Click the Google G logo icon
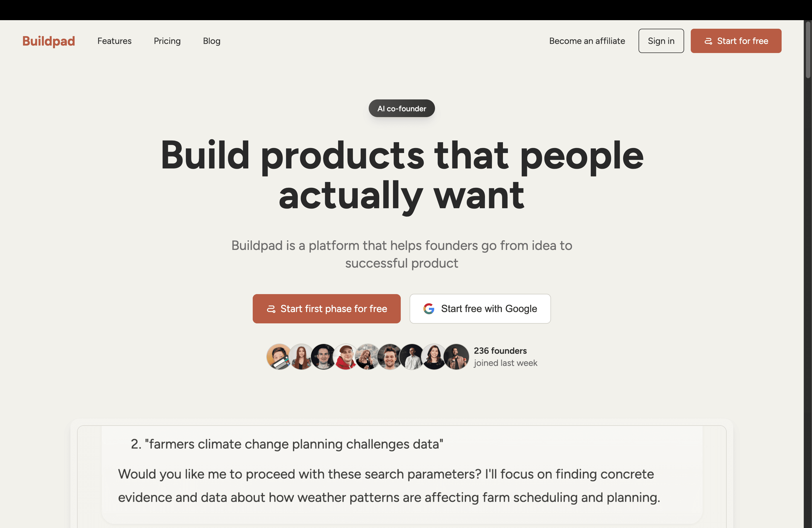 click(429, 309)
